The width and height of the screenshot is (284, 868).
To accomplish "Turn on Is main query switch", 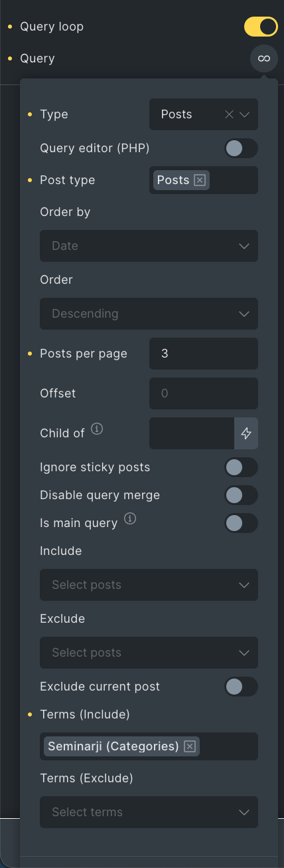I will (241, 523).
